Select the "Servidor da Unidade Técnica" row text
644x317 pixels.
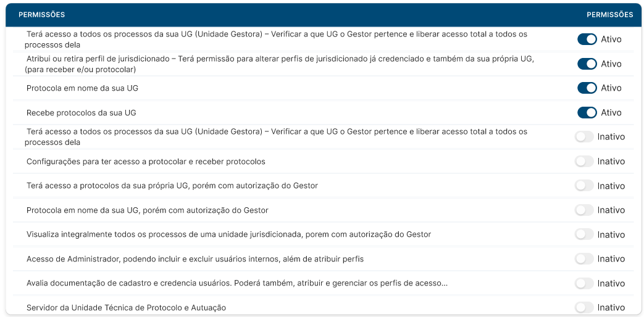coord(126,308)
